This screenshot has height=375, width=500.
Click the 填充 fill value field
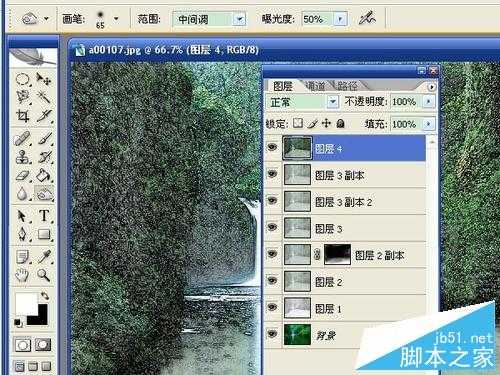tap(406, 124)
